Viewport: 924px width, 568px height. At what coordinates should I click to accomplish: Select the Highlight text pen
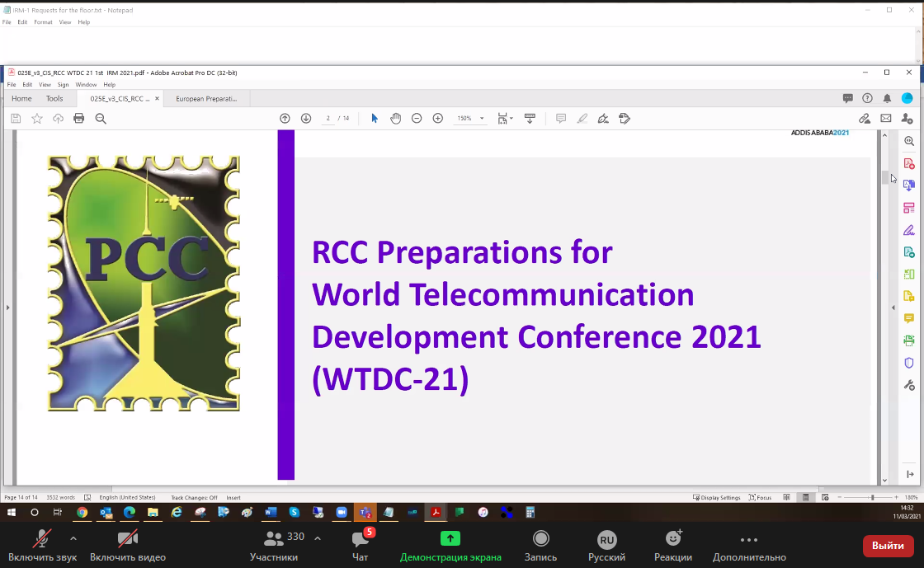[x=582, y=119]
